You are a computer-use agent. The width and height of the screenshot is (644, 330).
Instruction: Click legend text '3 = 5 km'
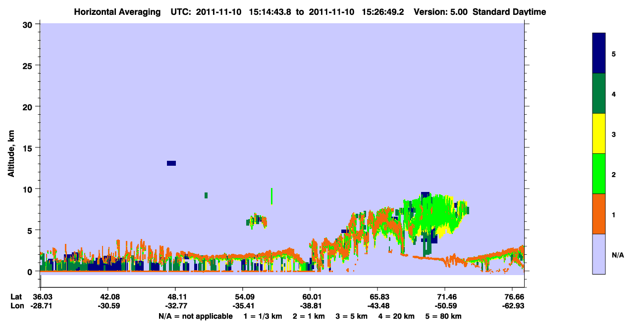[352, 316]
